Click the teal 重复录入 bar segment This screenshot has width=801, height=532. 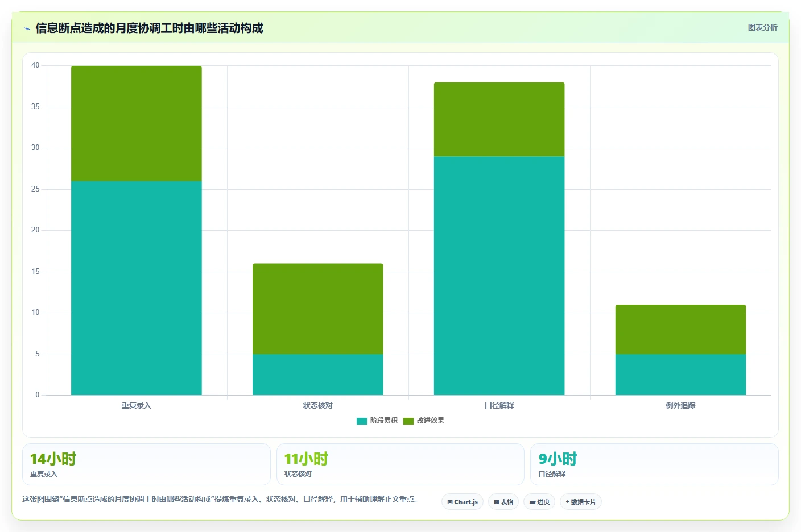(x=137, y=288)
